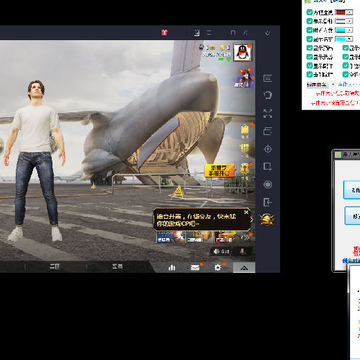The image size is (360, 360).
Task: Expand event banners with double-chevron arrow
Action: point(246,237)
